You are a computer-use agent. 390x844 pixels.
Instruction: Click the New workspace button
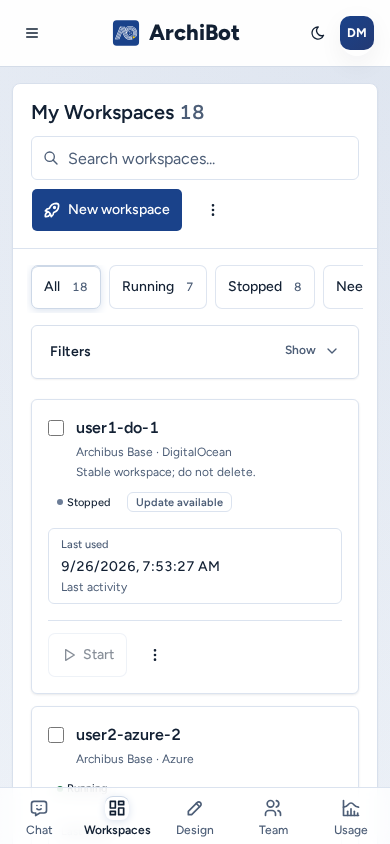[107, 210]
